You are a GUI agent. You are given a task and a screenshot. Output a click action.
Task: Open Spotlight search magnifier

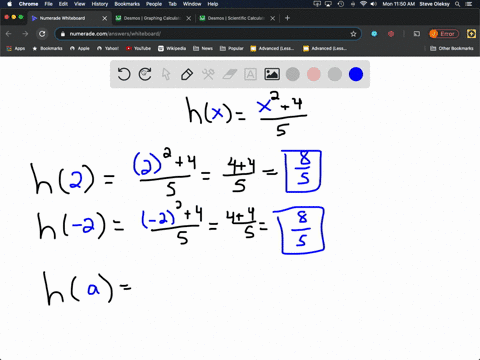click(458, 4)
